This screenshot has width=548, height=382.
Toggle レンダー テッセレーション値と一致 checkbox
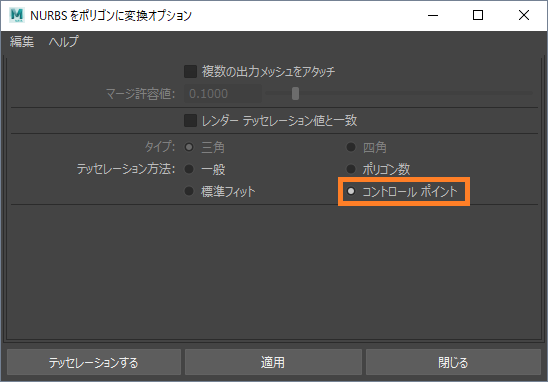pos(190,121)
